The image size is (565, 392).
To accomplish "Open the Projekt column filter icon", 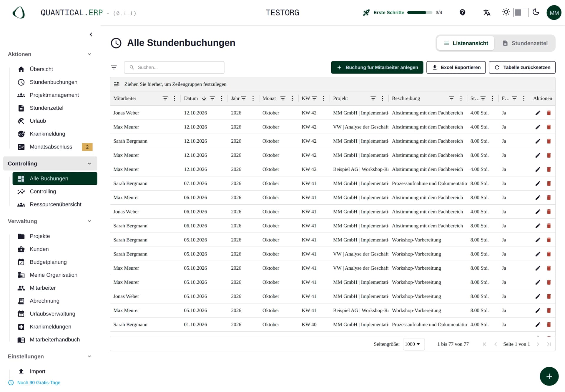I will tap(373, 99).
